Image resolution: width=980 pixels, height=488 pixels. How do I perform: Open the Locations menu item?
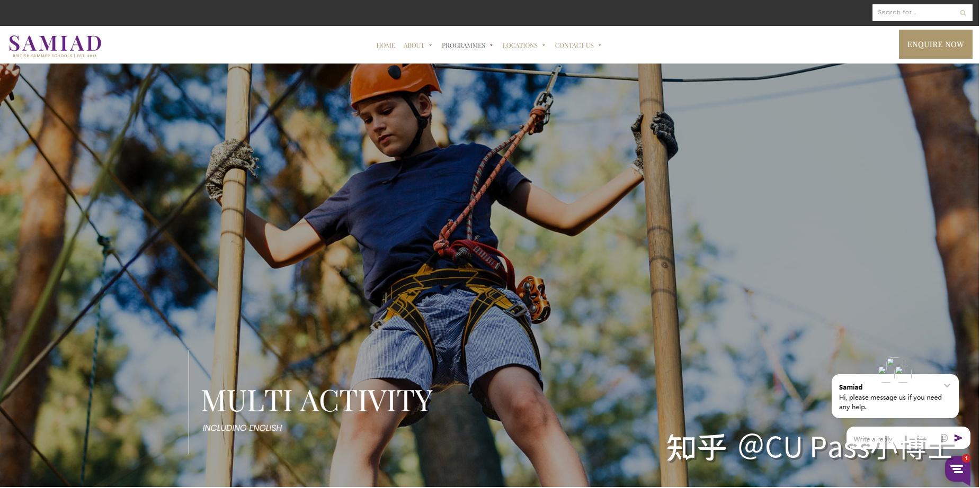[520, 46]
